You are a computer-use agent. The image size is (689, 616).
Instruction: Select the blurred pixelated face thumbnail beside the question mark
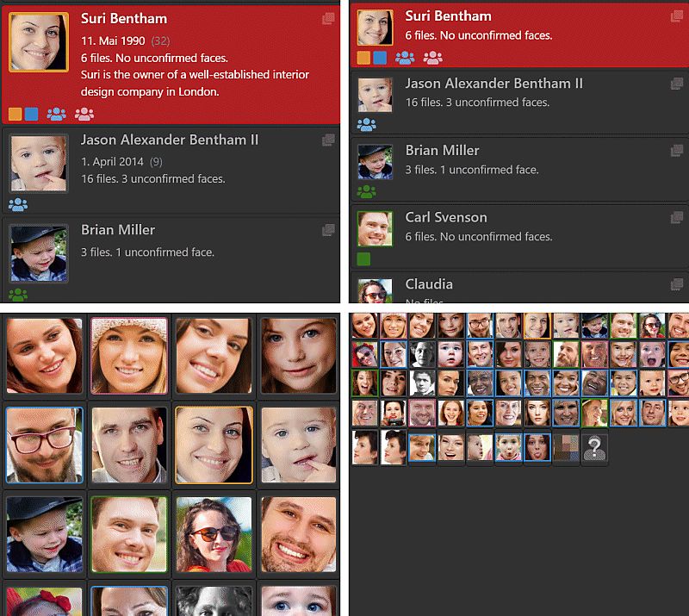click(566, 448)
